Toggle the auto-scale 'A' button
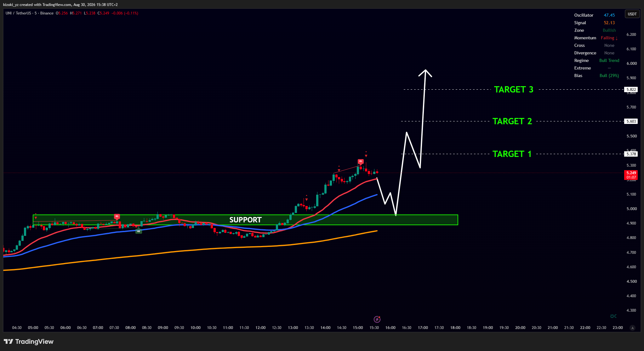Viewport: 644px width, 351px height. pyautogui.click(x=632, y=328)
